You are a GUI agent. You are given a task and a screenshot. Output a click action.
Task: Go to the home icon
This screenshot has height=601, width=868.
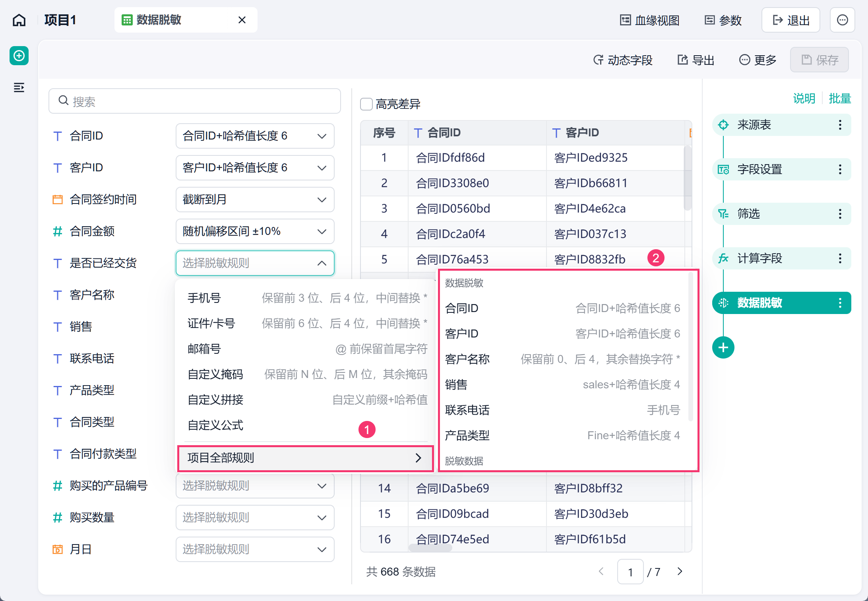pyautogui.click(x=19, y=20)
